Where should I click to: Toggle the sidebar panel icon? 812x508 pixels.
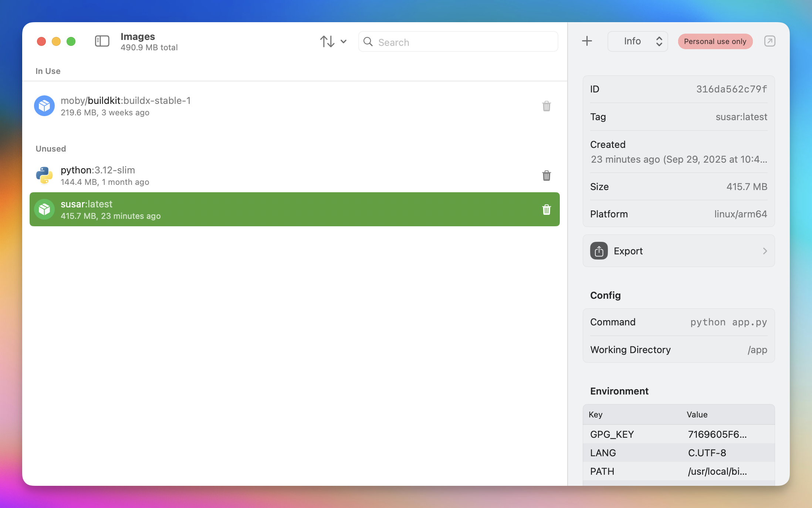point(102,41)
